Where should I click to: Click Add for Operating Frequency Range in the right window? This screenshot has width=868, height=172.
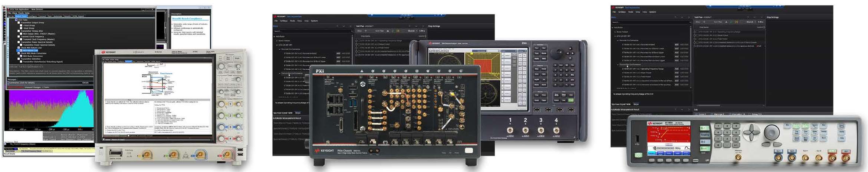(x=677, y=69)
